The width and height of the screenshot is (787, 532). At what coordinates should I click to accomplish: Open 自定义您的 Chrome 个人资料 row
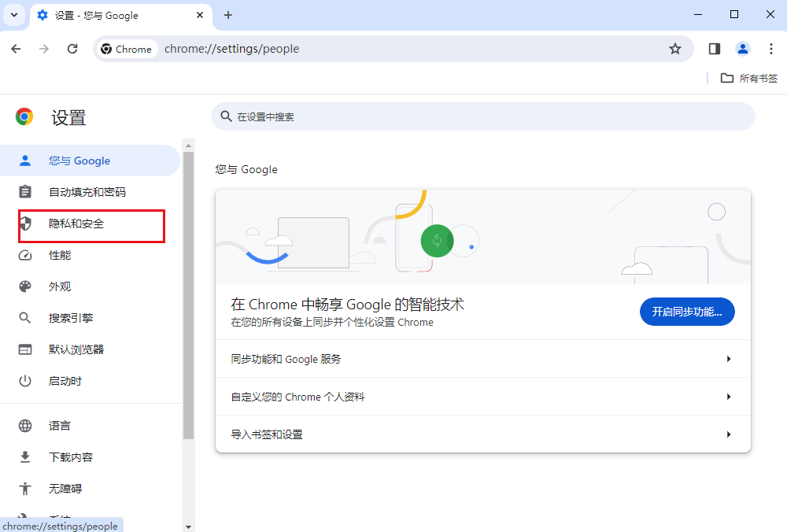pos(483,397)
